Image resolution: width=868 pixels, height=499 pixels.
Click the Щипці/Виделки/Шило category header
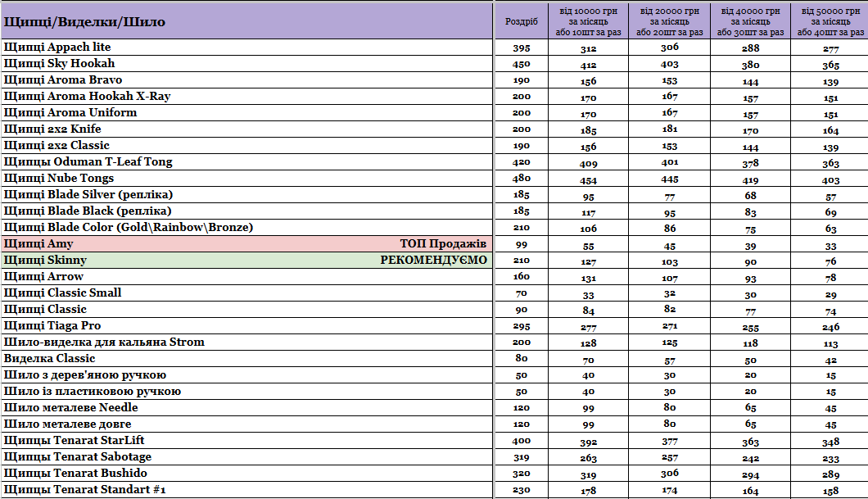tap(85, 22)
